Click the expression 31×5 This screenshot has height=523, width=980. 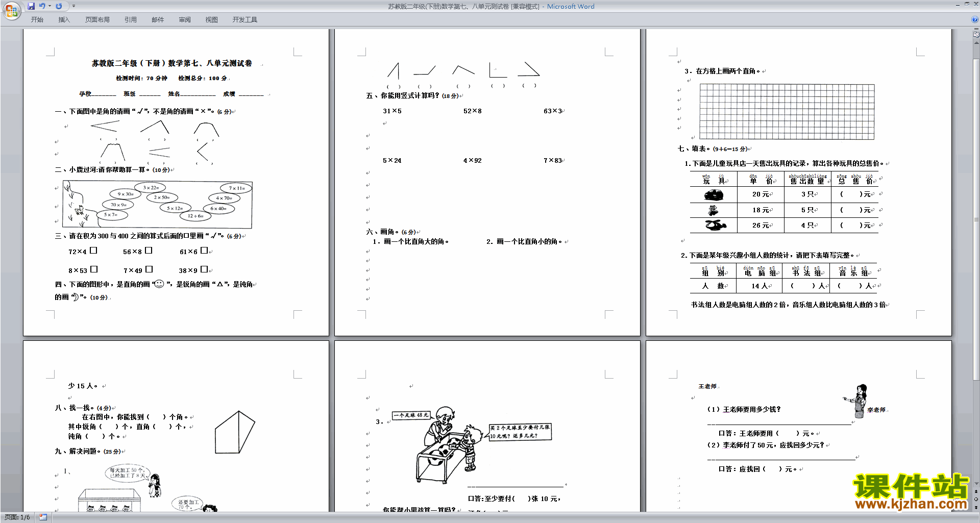click(392, 111)
